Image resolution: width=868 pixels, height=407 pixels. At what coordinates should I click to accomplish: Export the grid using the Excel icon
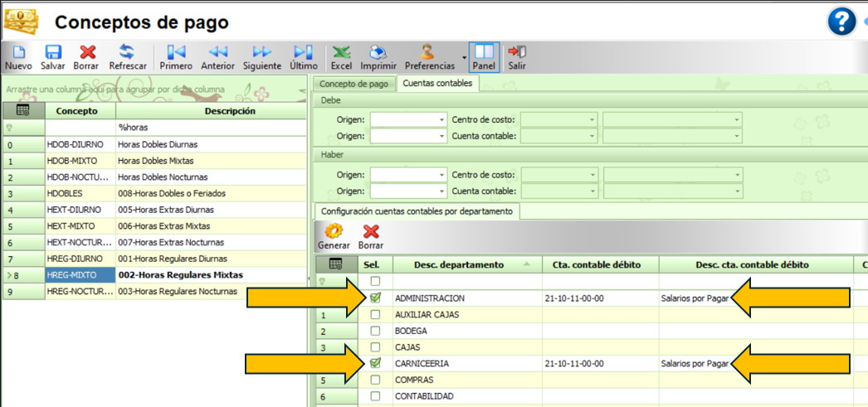tap(341, 53)
